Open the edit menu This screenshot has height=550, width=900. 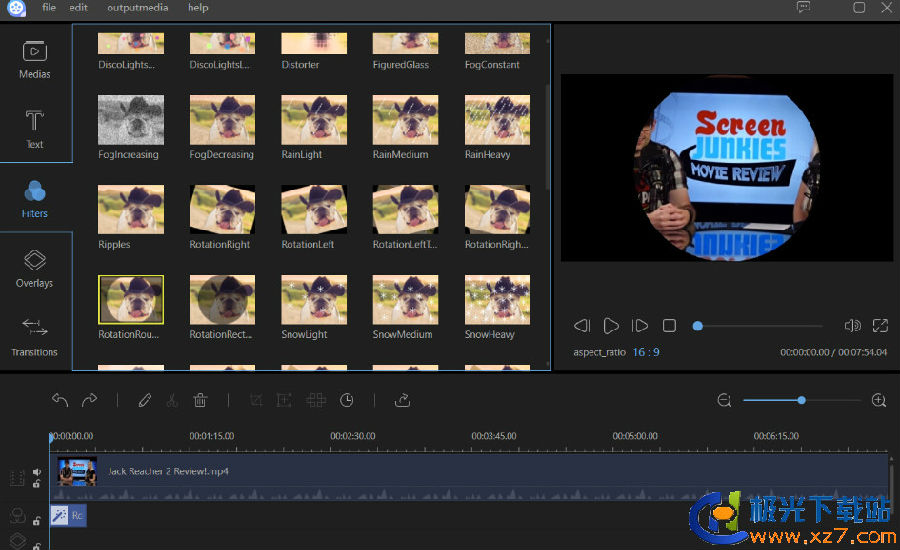pos(78,7)
